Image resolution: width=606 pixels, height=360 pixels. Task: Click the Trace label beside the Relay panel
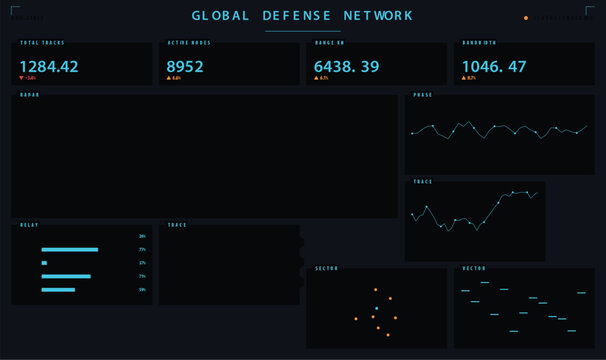pyautogui.click(x=177, y=225)
